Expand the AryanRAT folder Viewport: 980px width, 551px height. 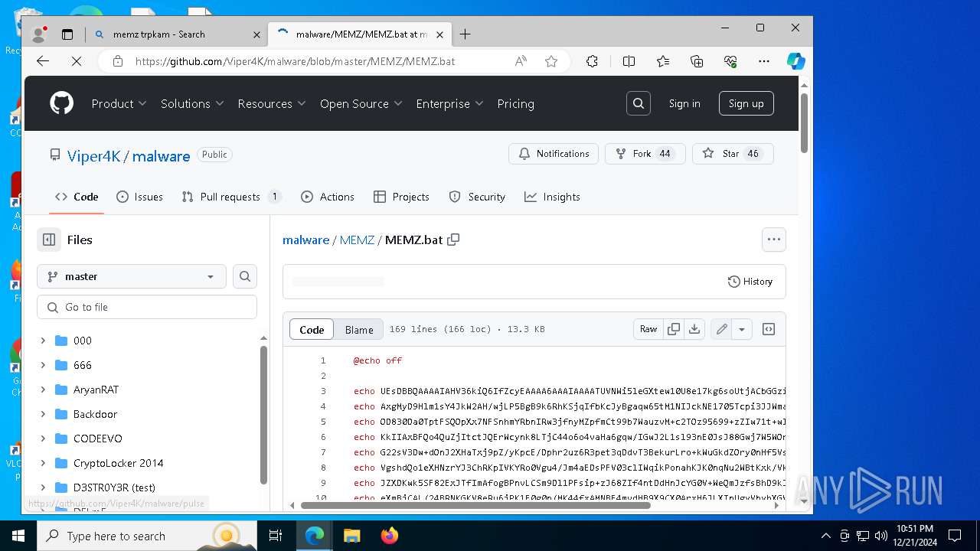click(44, 390)
